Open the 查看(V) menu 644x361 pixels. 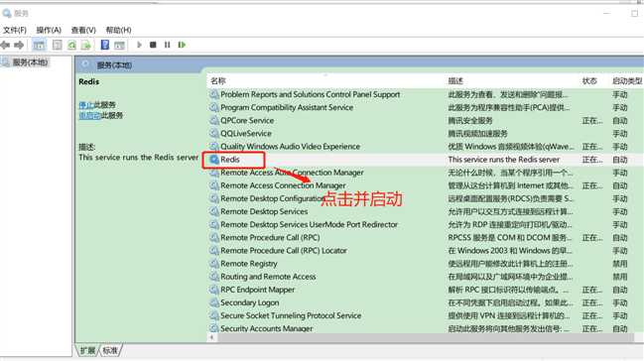[x=83, y=30]
